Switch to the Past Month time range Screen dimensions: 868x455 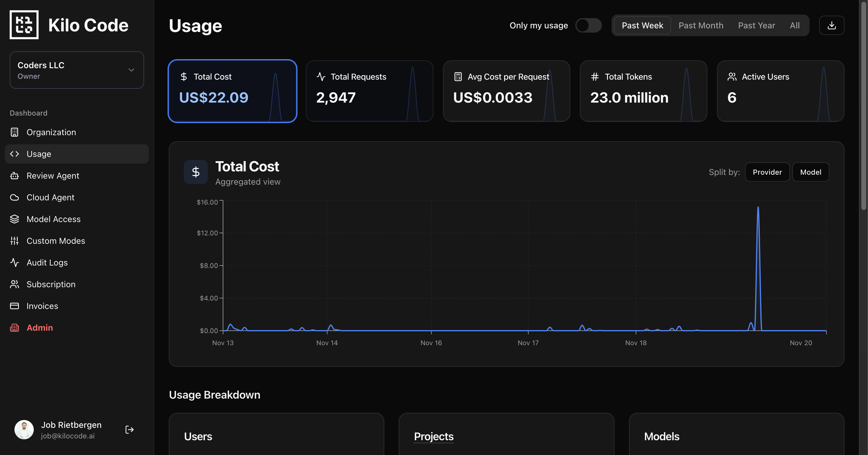(x=700, y=25)
